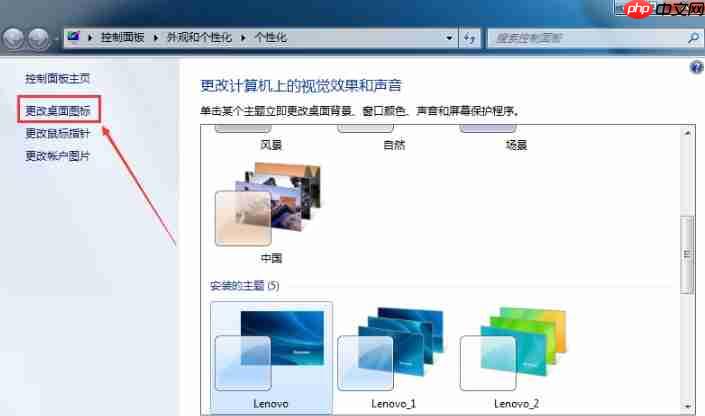
Task: Click the refresh button beside address bar
Action: pos(469,38)
